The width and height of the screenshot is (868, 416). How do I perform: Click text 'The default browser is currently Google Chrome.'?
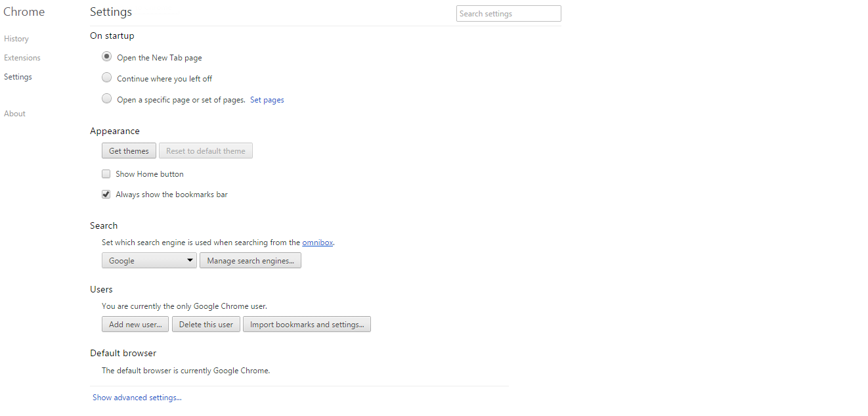tap(186, 371)
